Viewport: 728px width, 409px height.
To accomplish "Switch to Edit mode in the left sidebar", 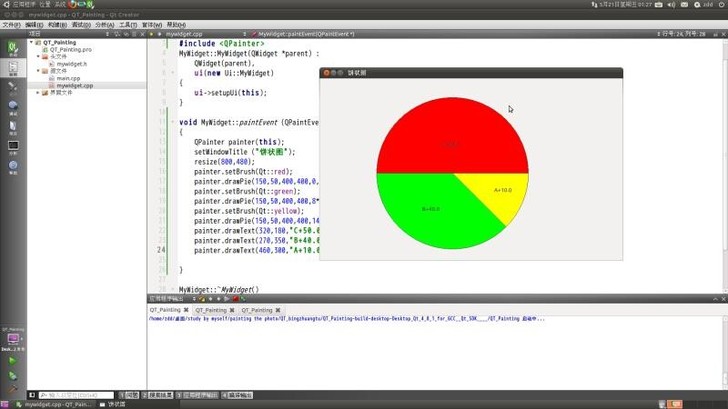I will click(13, 68).
